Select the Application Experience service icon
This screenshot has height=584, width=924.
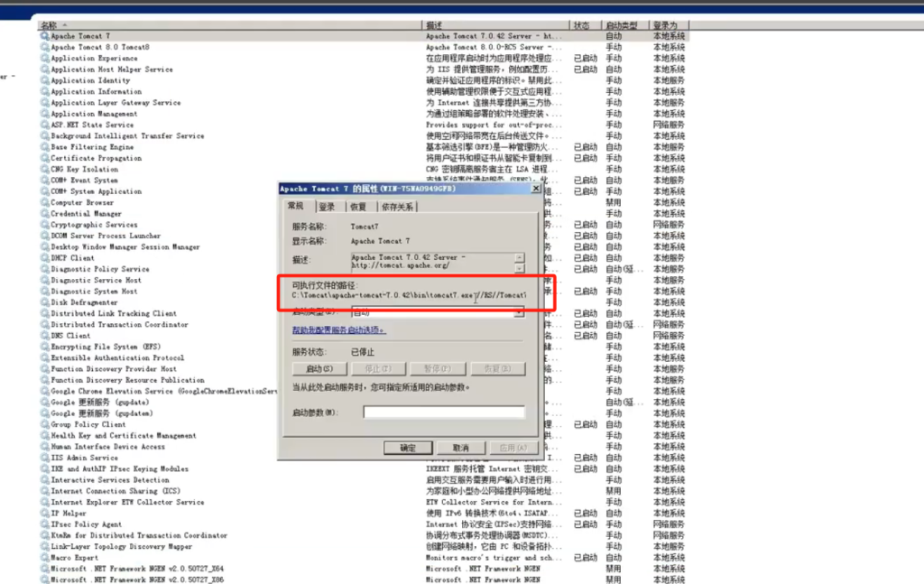click(x=45, y=59)
